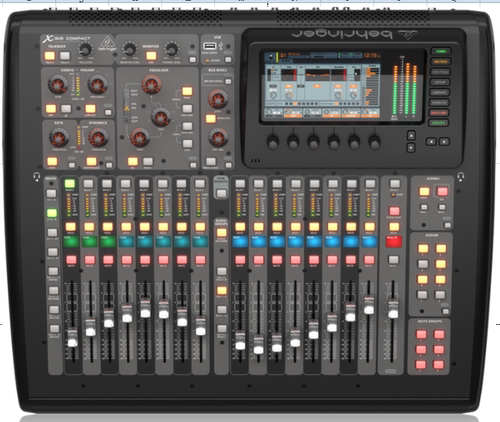Click the left headphone jack icon
The height and width of the screenshot is (422, 500).
[x=37, y=176]
